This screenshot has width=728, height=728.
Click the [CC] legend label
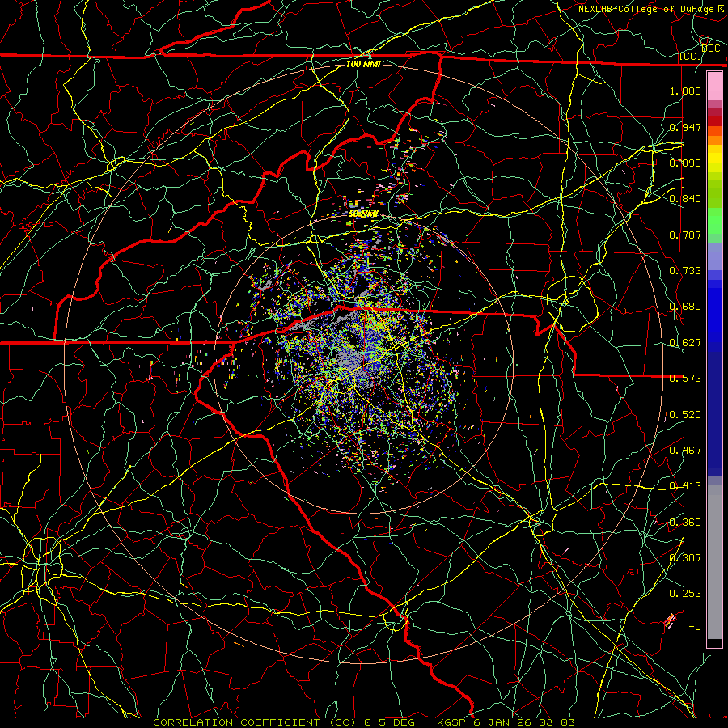click(x=691, y=56)
